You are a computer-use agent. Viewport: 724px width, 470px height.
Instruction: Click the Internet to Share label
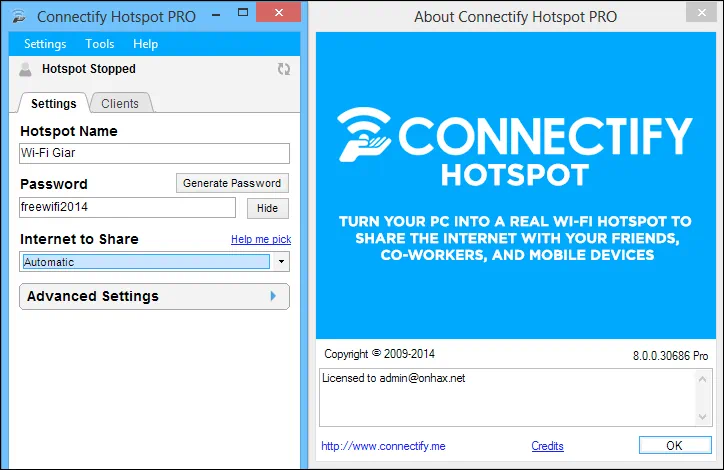click(x=79, y=239)
